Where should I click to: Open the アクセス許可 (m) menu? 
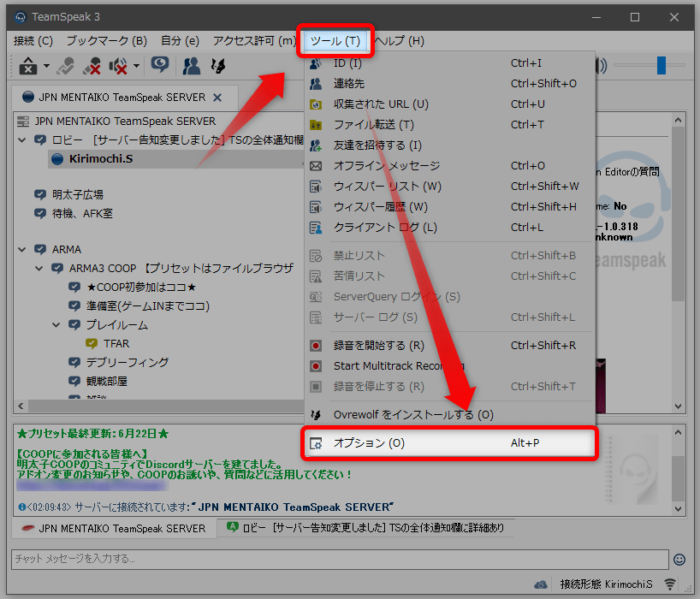(x=254, y=41)
